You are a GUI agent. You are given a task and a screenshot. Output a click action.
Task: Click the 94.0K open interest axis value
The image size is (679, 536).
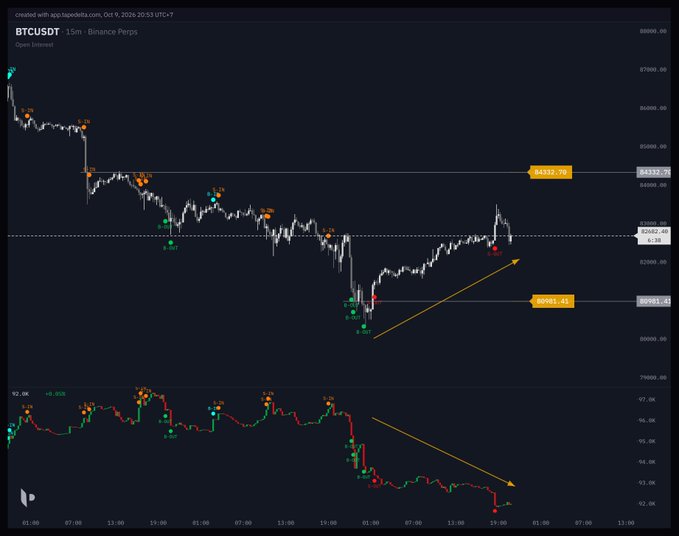tap(647, 462)
